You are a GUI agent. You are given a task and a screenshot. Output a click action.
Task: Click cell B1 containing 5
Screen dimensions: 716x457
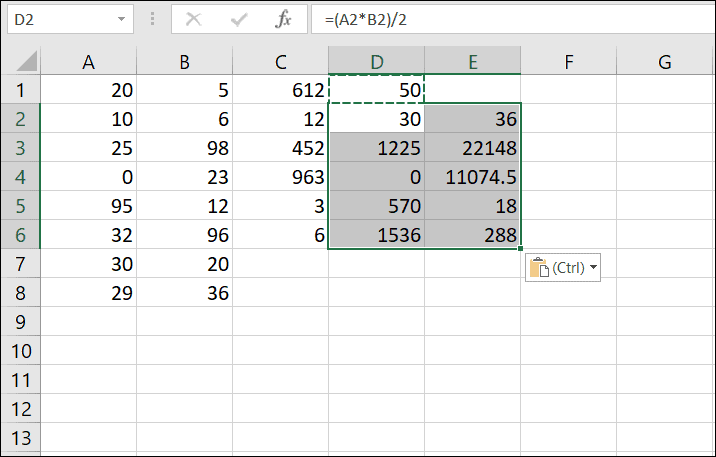(184, 89)
